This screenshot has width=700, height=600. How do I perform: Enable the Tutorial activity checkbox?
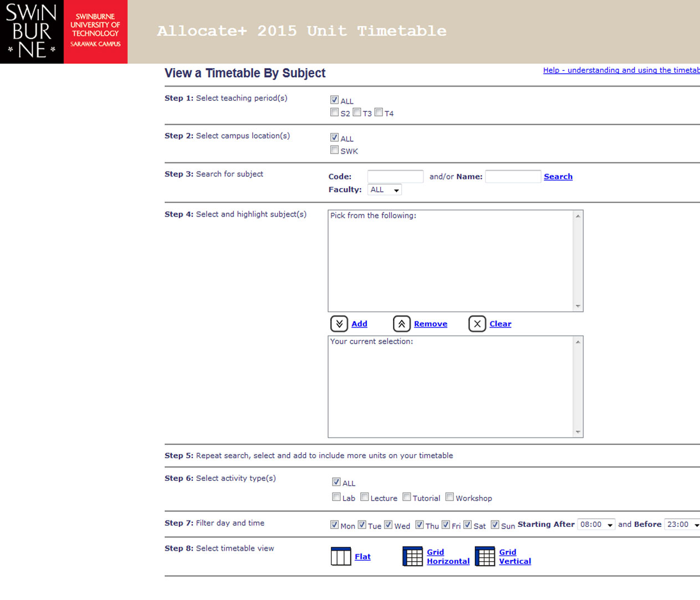(x=407, y=497)
